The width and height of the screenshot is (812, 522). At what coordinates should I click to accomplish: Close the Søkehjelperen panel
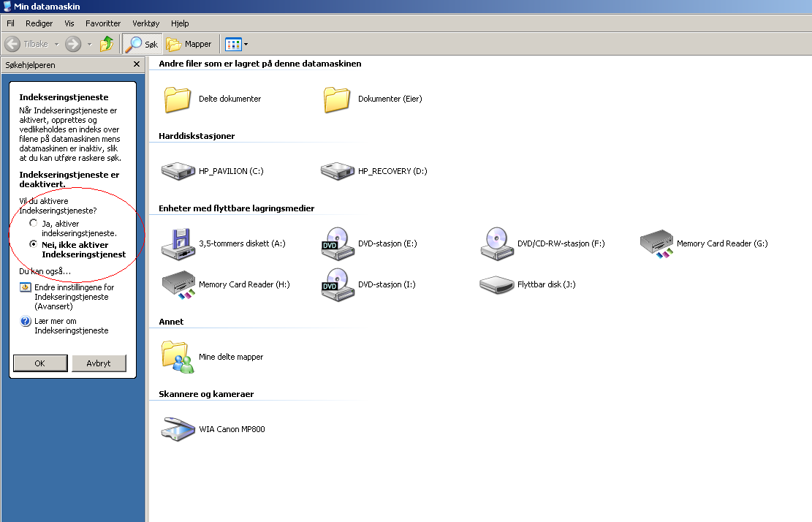[x=137, y=64]
